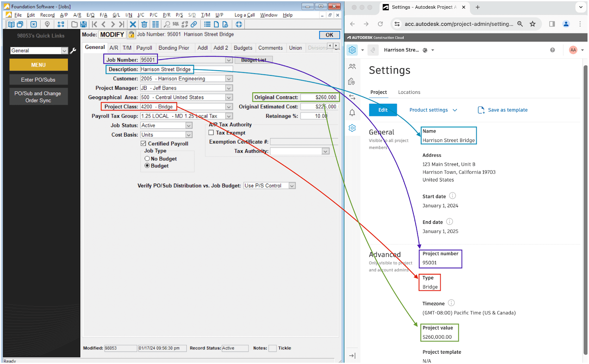Open the Project Class dropdown
589x364 pixels.
click(x=229, y=107)
